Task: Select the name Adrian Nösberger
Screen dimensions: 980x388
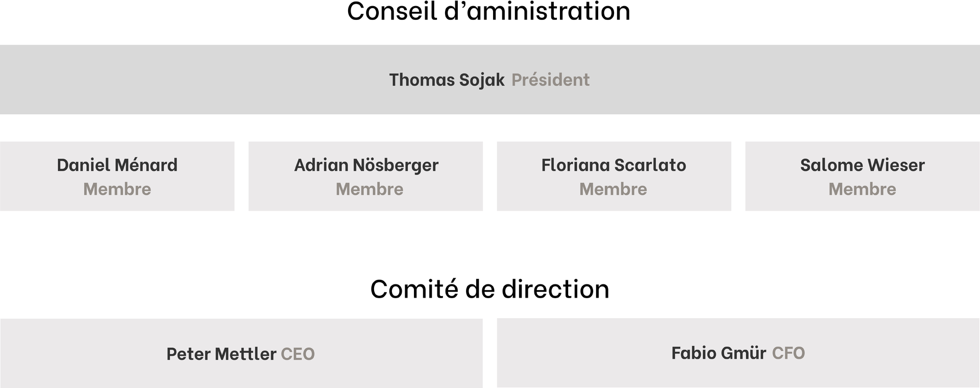Action: (366, 165)
